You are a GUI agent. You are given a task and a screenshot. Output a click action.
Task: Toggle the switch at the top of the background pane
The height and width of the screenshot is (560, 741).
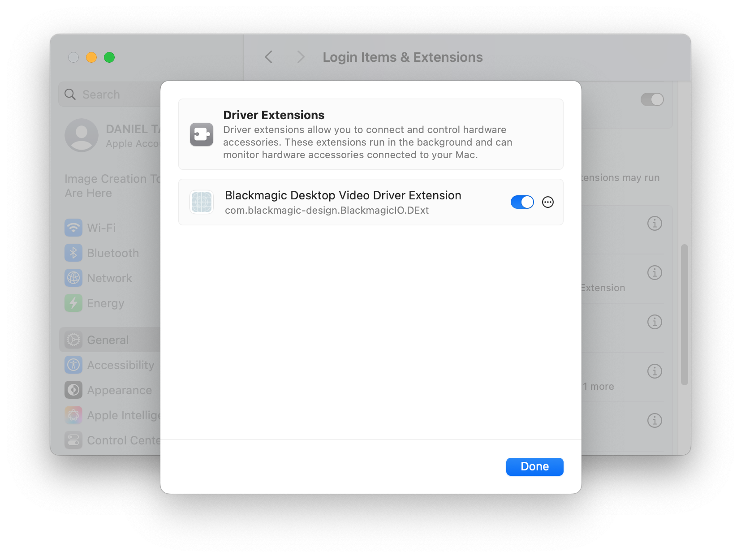[x=652, y=99]
